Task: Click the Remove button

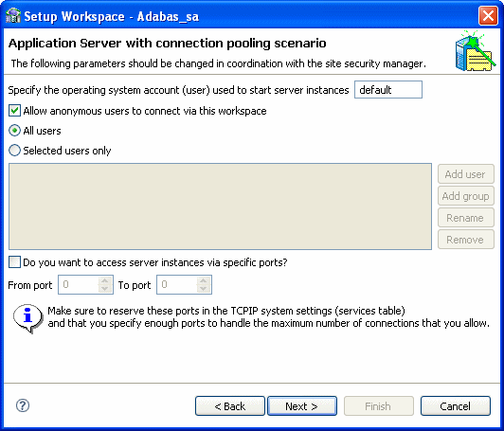Action: coord(466,240)
